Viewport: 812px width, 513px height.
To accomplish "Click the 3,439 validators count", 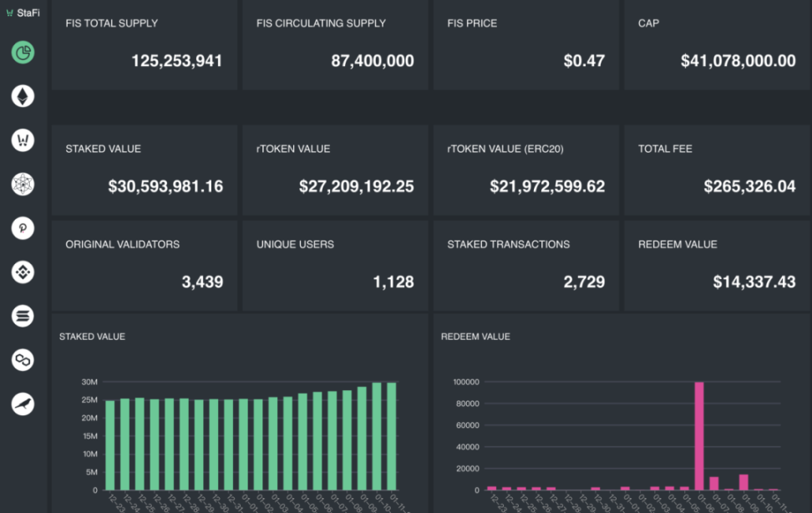I will click(x=202, y=282).
